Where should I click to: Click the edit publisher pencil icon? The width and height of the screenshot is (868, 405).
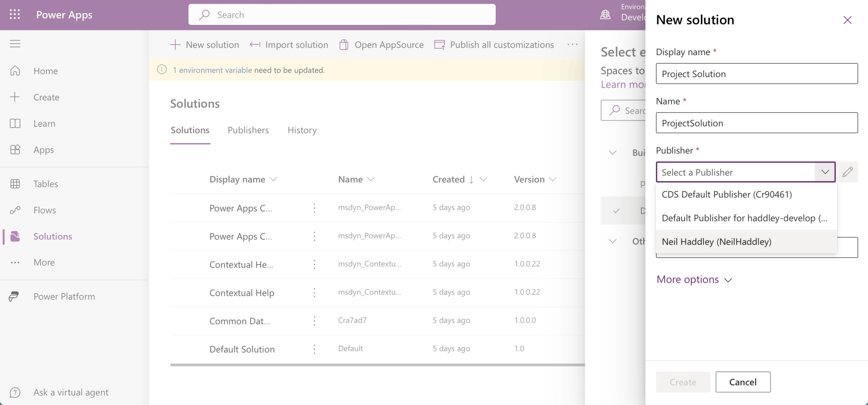tap(847, 172)
